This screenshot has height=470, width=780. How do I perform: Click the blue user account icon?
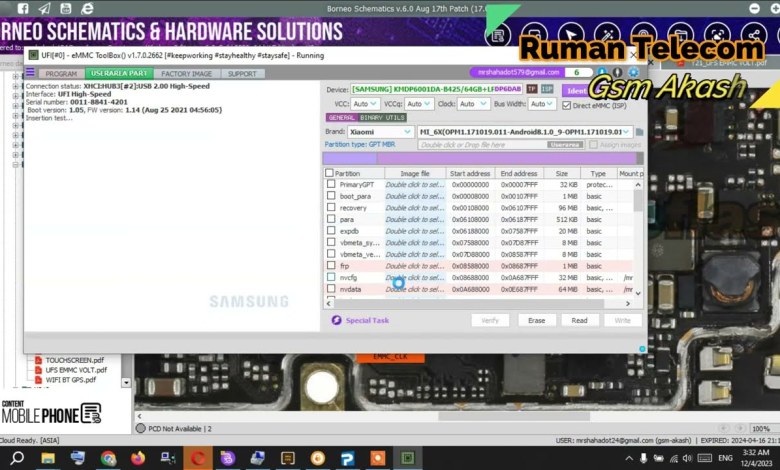point(601,73)
